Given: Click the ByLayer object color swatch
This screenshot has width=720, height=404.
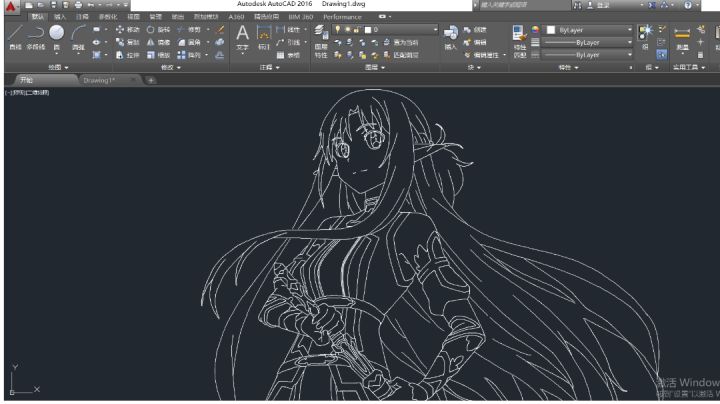Looking at the screenshot, I should point(551,30).
